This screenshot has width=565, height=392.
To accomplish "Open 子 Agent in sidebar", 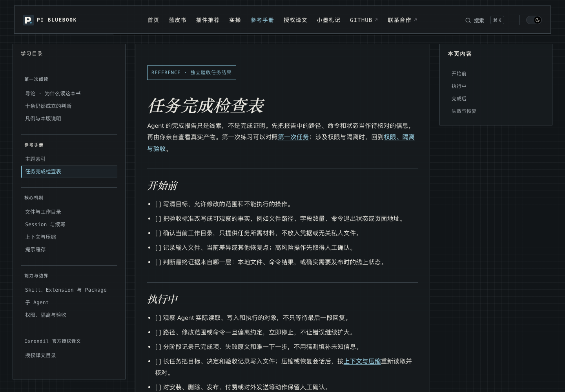I will [37, 302].
